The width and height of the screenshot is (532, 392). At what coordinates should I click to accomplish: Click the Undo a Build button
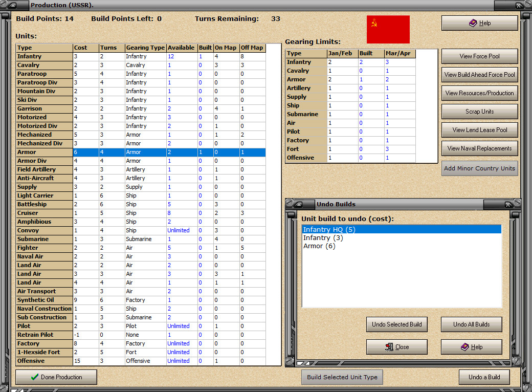(484, 377)
